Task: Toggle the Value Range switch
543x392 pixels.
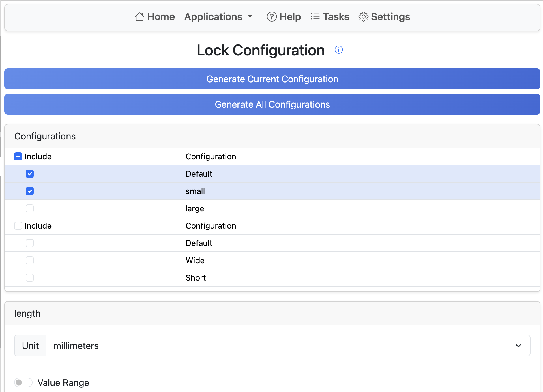Action: click(23, 382)
